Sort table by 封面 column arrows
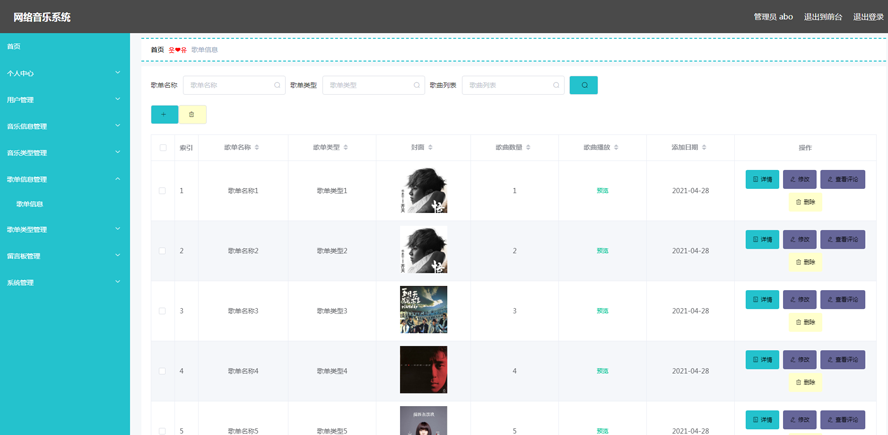The width and height of the screenshot is (888, 435). coord(430,147)
